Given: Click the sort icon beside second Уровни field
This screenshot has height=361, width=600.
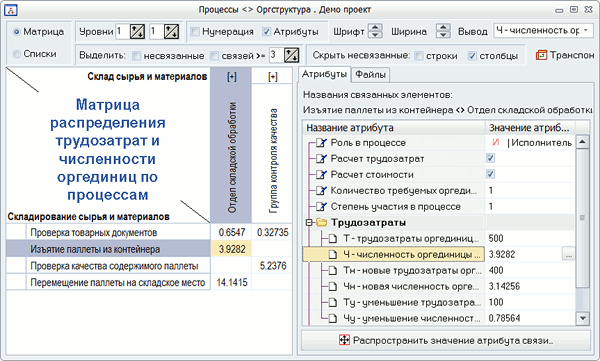Looking at the screenshot, I should coord(171,31).
